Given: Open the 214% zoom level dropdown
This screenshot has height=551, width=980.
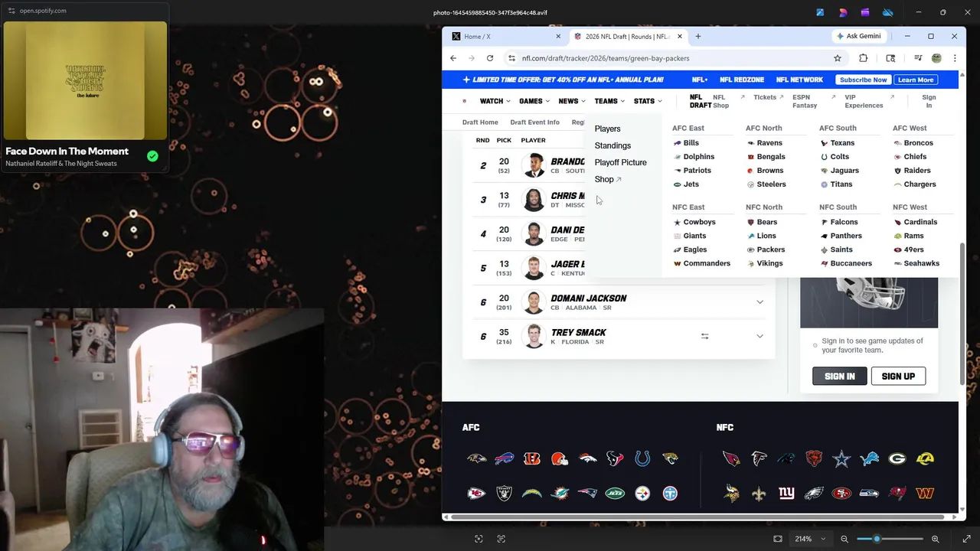Looking at the screenshot, I should [x=809, y=539].
